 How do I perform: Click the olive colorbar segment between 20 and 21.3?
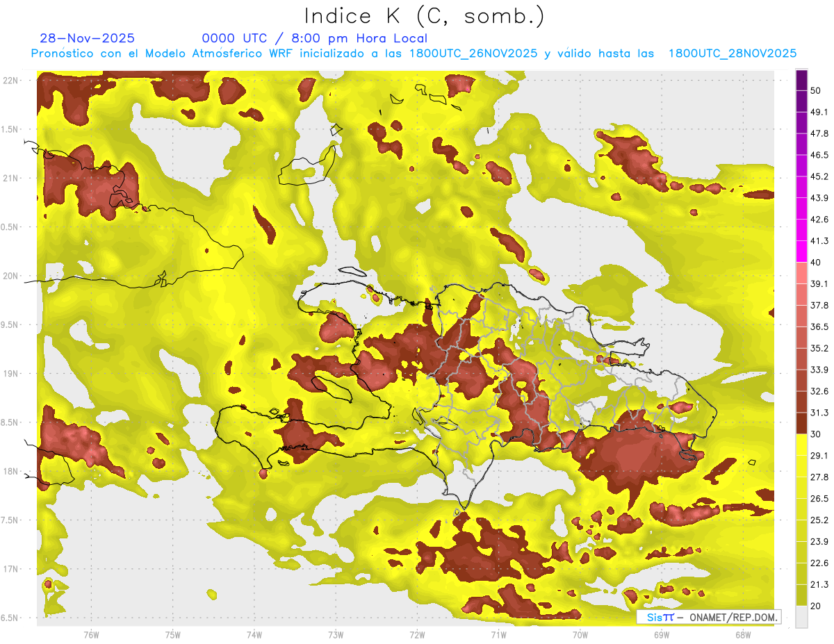pyautogui.click(x=801, y=595)
